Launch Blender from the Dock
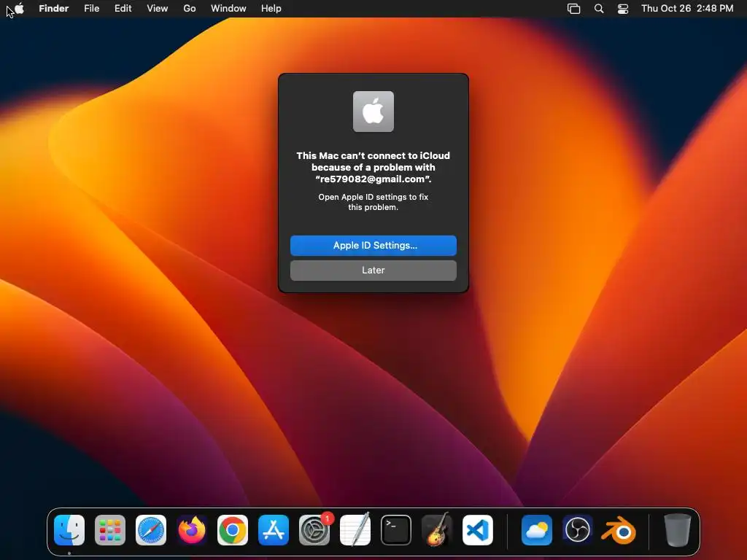 click(x=619, y=530)
